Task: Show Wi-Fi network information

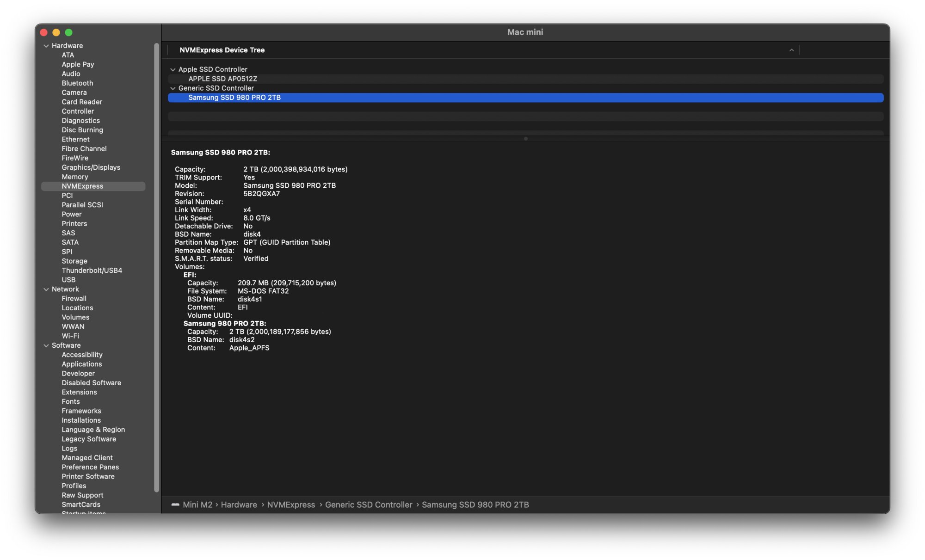Action: point(70,336)
